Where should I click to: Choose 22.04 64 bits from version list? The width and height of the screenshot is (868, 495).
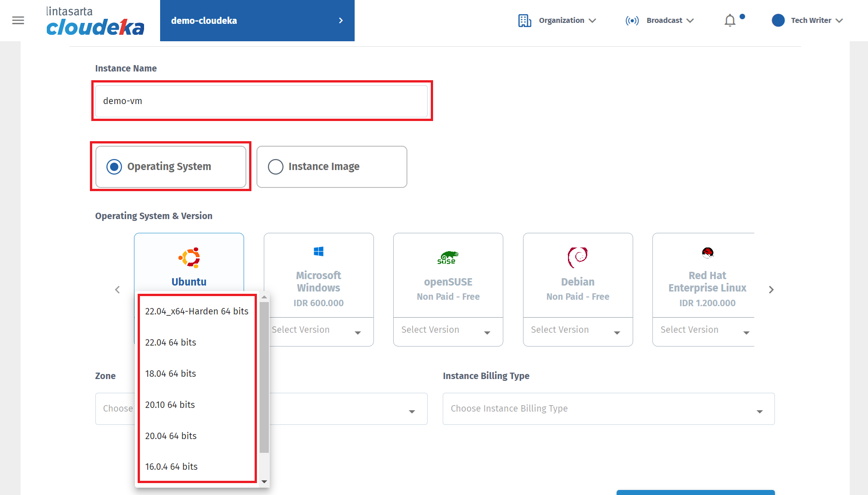(171, 342)
